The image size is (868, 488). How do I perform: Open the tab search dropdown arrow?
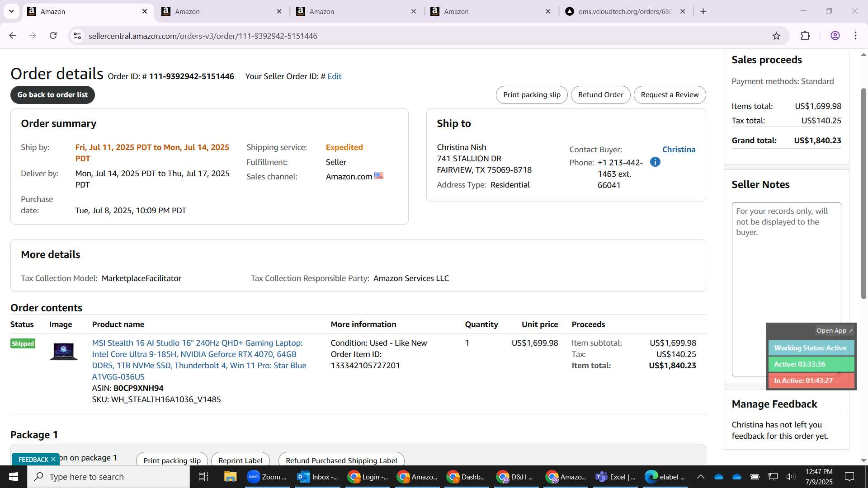(11, 11)
